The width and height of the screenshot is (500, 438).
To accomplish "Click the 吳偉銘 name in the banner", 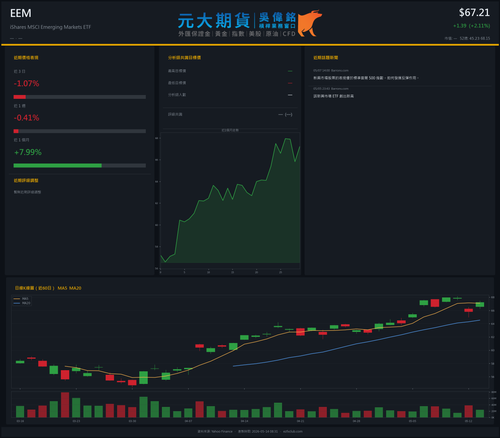I will [x=277, y=17].
